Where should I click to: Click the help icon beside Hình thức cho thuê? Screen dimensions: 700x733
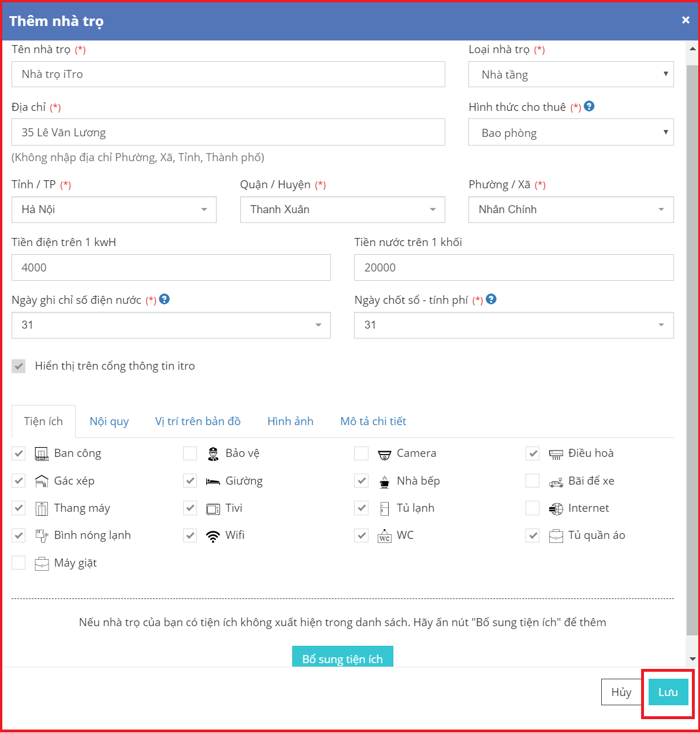tap(589, 106)
